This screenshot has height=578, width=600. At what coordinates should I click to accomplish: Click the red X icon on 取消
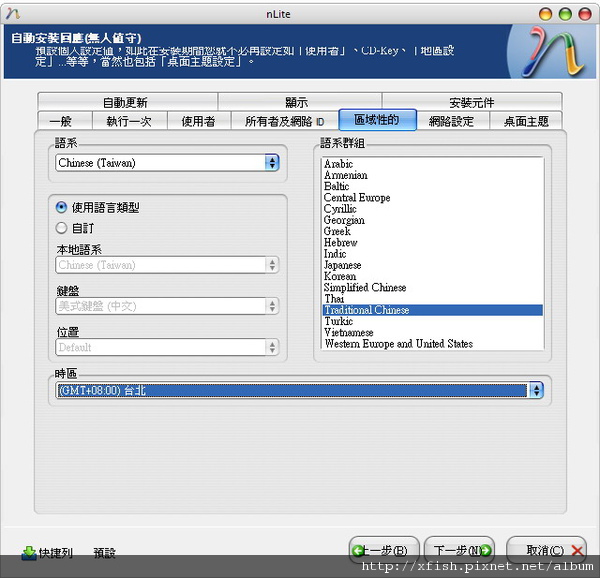coord(577,551)
